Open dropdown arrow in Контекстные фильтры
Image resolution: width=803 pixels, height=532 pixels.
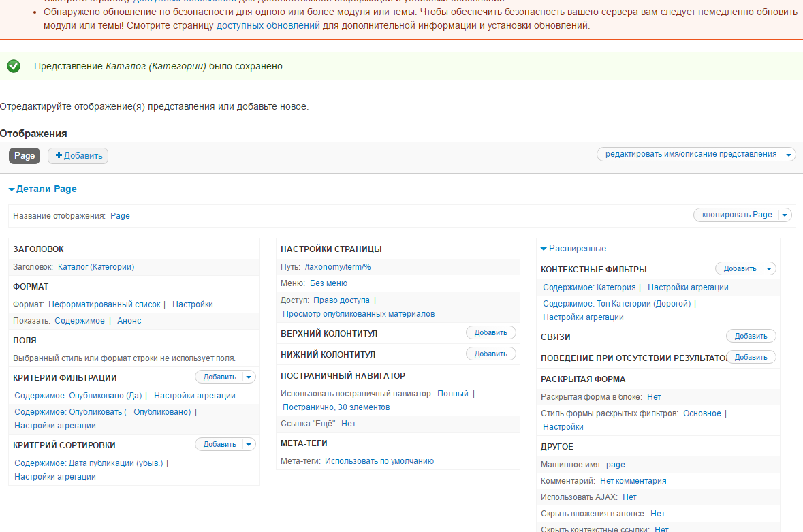tap(769, 269)
